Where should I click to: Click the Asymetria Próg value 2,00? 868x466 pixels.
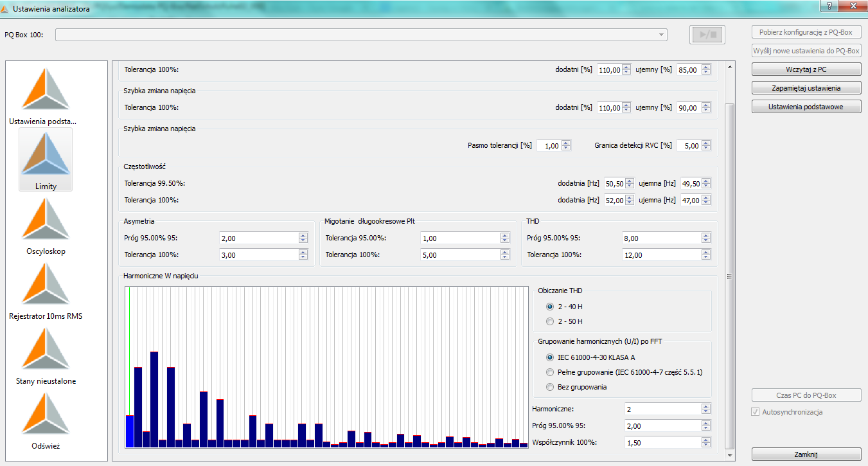coord(258,238)
